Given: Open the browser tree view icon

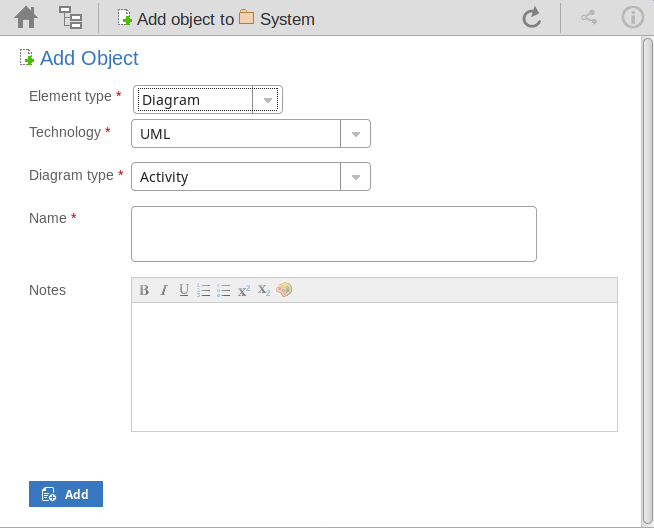Looking at the screenshot, I should click(x=71, y=17).
